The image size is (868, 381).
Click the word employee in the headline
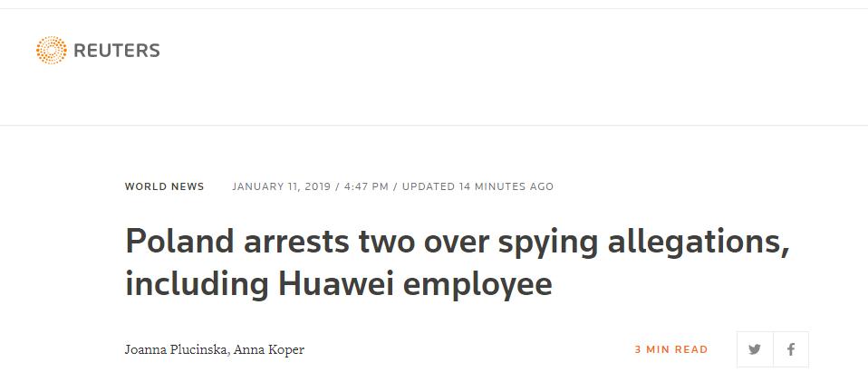477,284
